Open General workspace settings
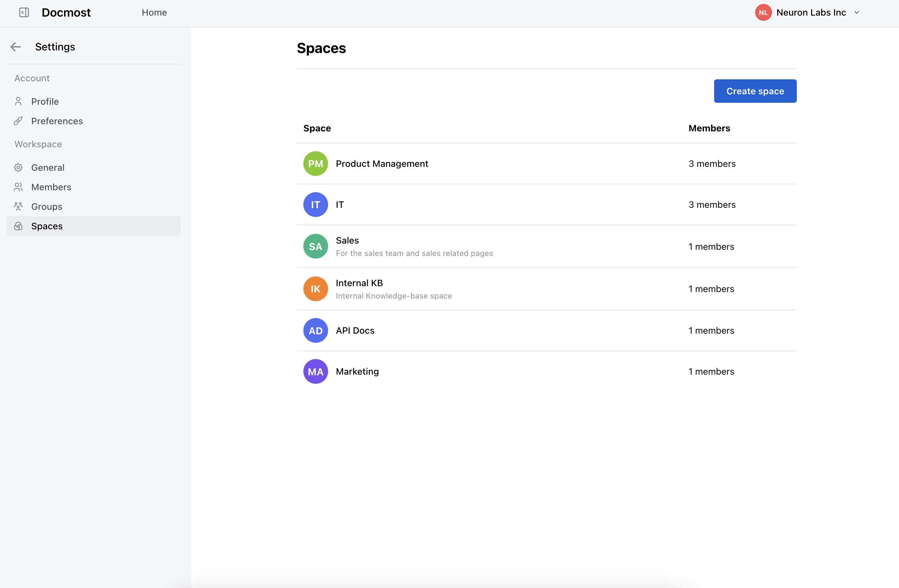Viewport: 899px width, 588px height. (94, 167)
